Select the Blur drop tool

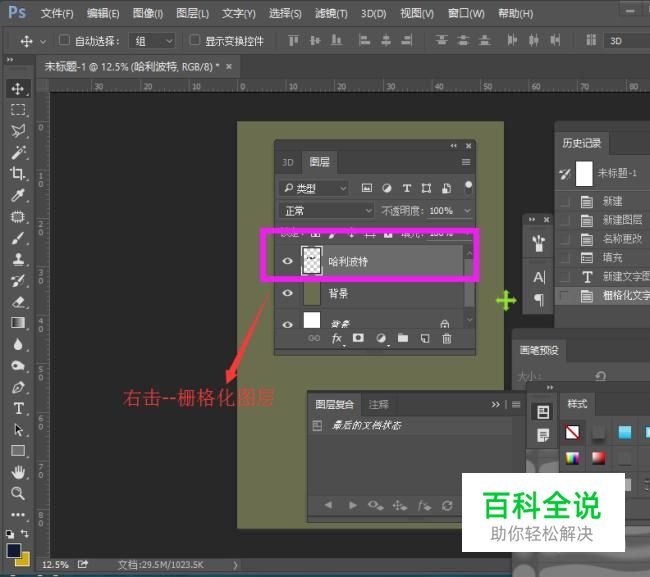(x=17, y=344)
